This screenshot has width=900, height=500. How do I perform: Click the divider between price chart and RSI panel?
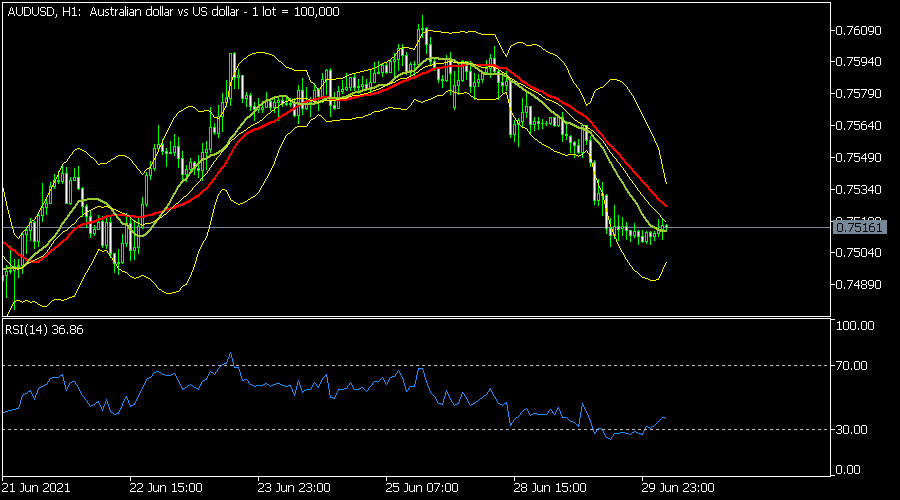point(415,317)
